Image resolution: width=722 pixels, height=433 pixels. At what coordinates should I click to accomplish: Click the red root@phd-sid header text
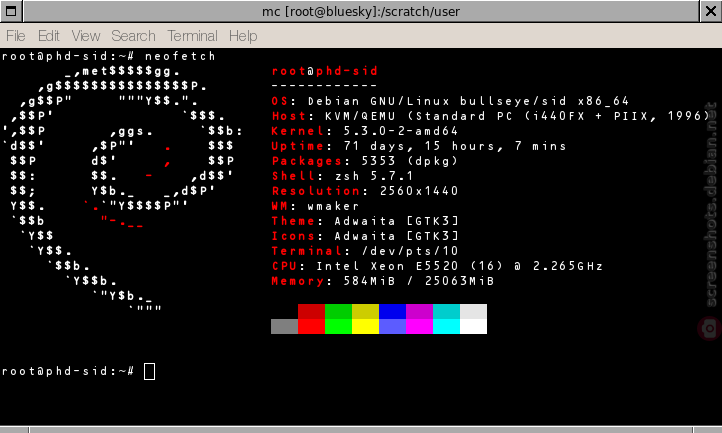click(x=325, y=71)
